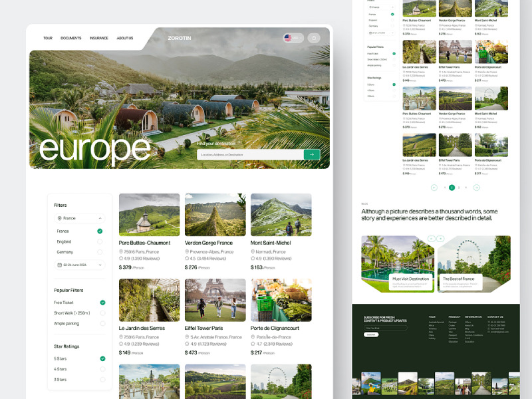Click the ZOROTIN logo link
Image resolution: width=532 pixels, height=399 pixels.
[180, 38]
